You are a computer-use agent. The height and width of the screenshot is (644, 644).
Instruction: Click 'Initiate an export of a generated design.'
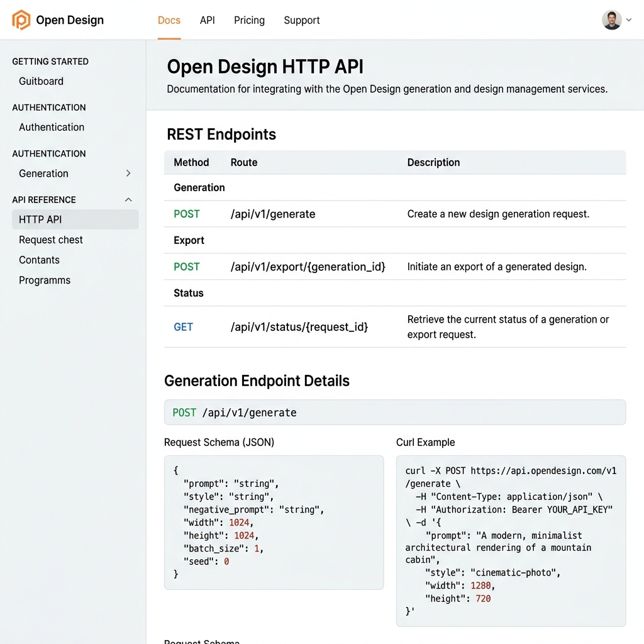pyautogui.click(x=497, y=267)
